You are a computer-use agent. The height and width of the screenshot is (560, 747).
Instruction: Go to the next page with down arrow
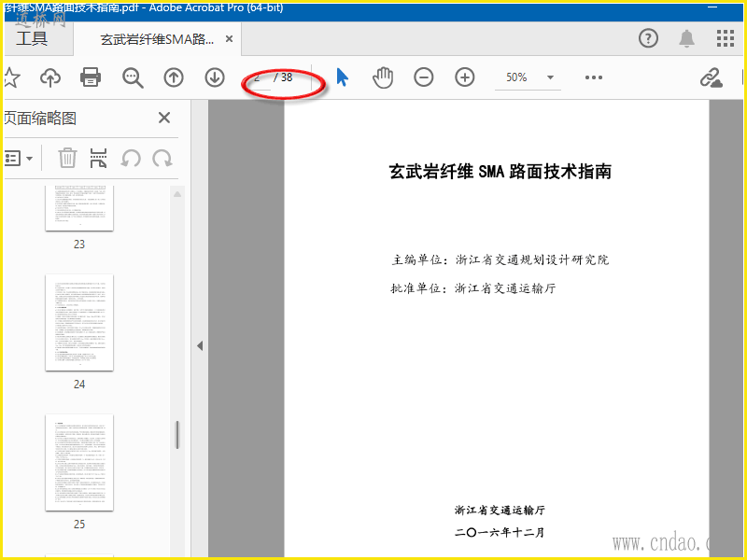click(215, 77)
